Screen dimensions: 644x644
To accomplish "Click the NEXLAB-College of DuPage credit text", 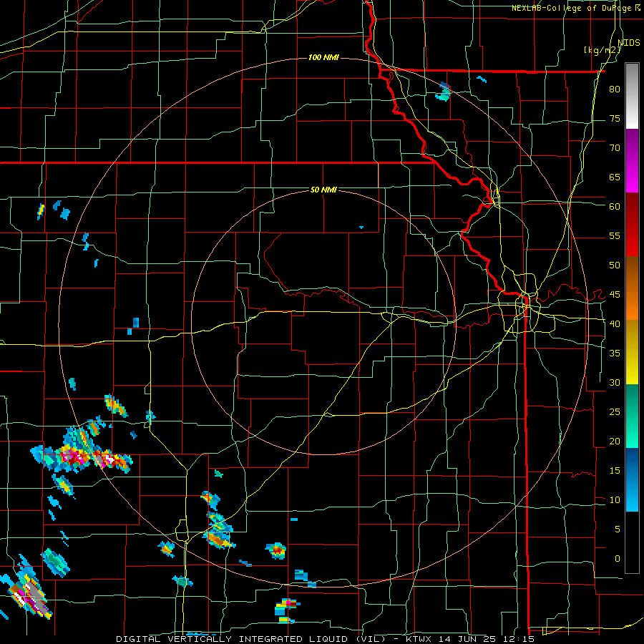I will point(571,8).
